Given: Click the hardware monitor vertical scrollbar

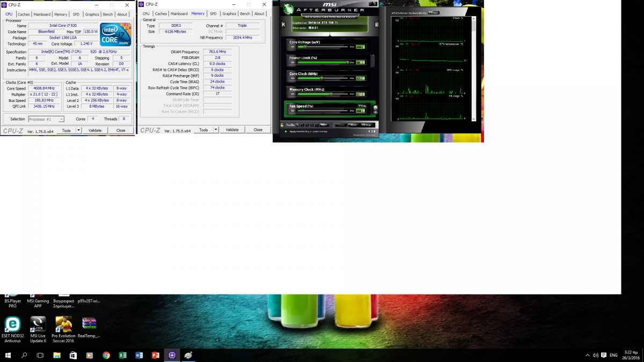Looking at the screenshot, I should pos(473,69).
